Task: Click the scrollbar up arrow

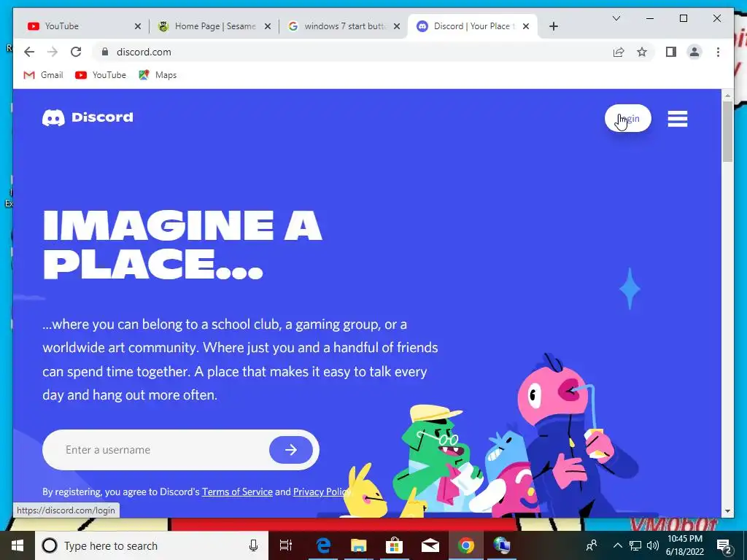Action: click(727, 96)
